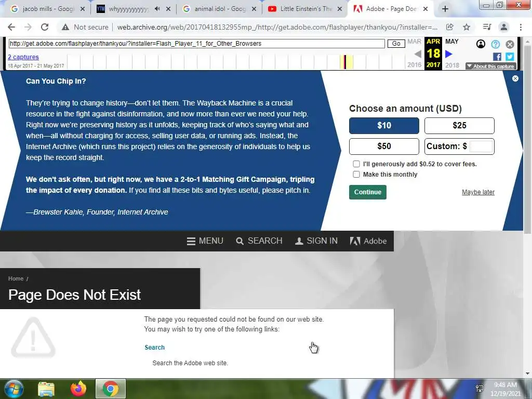Select the $25 donation amount
The image size is (532, 399).
459,126
